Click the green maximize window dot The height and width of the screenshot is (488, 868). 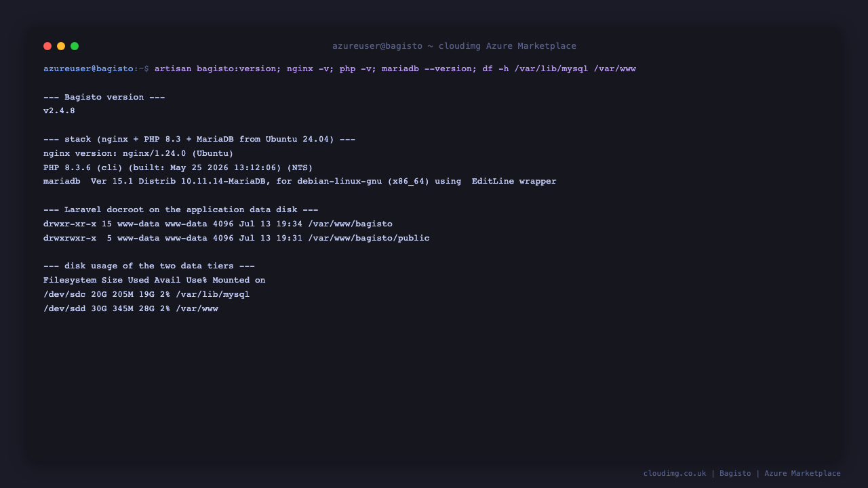click(x=75, y=46)
